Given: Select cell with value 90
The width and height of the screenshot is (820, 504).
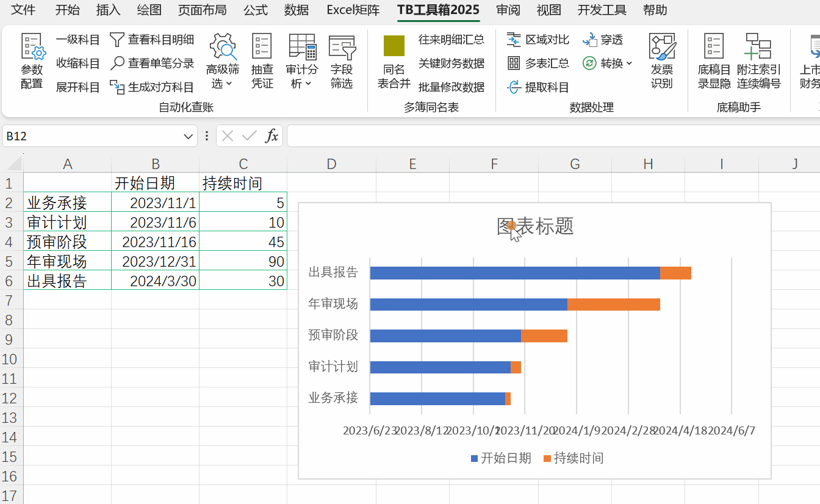Looking at the screenshot, I should [x=243, y=261].
